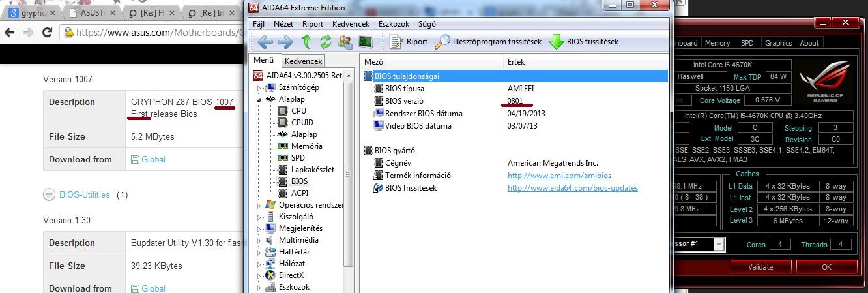
Task: Expand the Számítógép tree node
Action: point(260,87)
